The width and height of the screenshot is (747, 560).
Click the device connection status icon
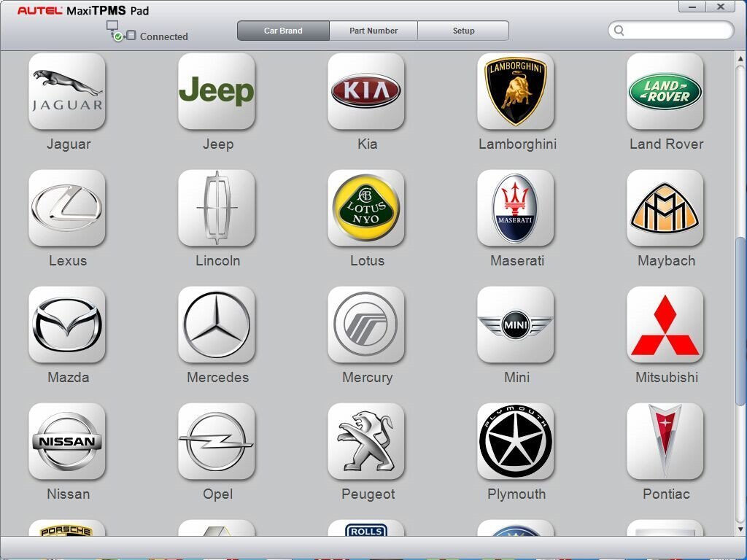point(121,31)
